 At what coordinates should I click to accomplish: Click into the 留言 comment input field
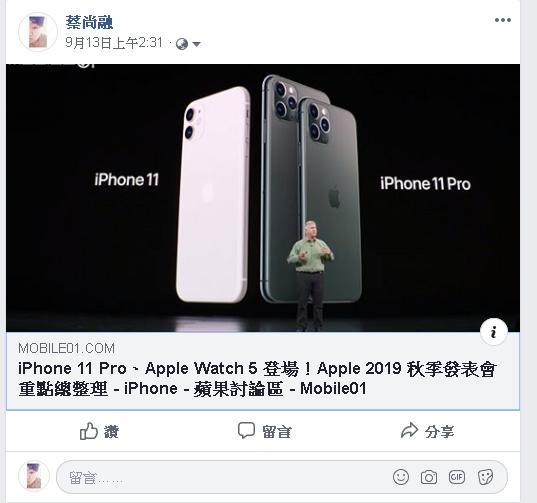click(x=223, y=477)
